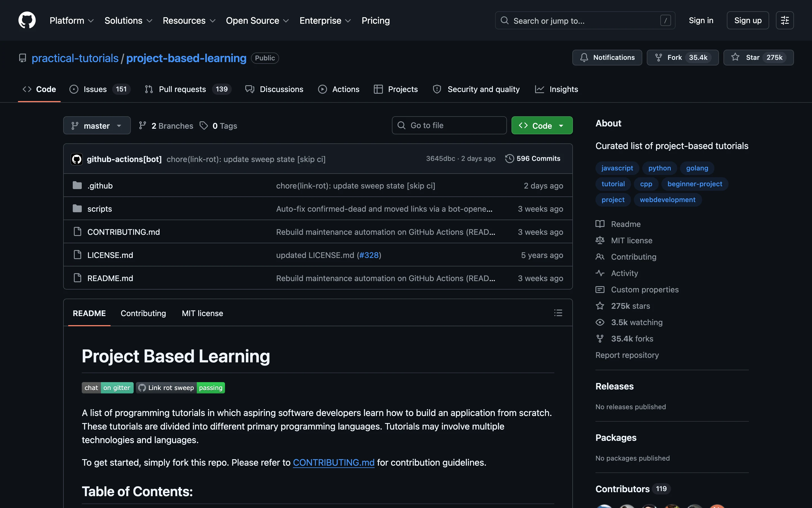The width and height of the screenshot is (812, 508).
Task: Open the golang topic tag
Action: point(697,168)
